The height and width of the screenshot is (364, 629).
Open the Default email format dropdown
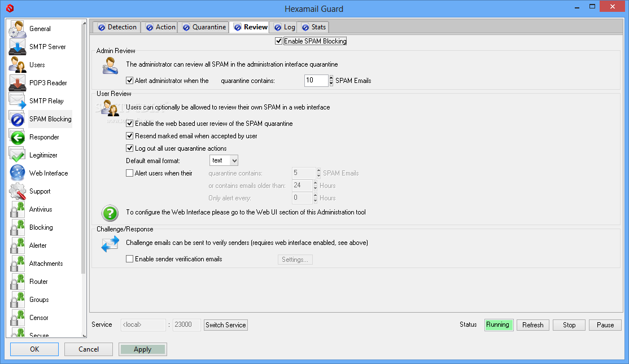224,160
